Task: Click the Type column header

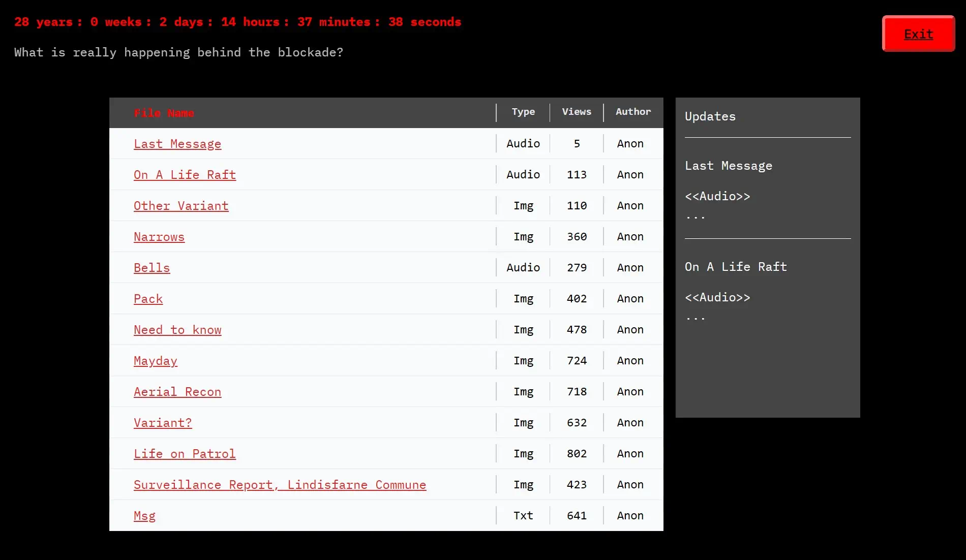Action: 523,112
